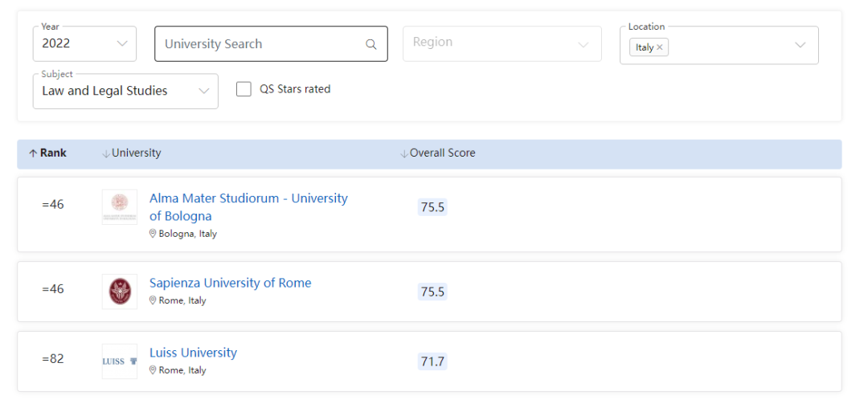The width and height of the screenshot is (868, 400).
Task: Click the Luiss University logo
Action: tap(120, 361)
